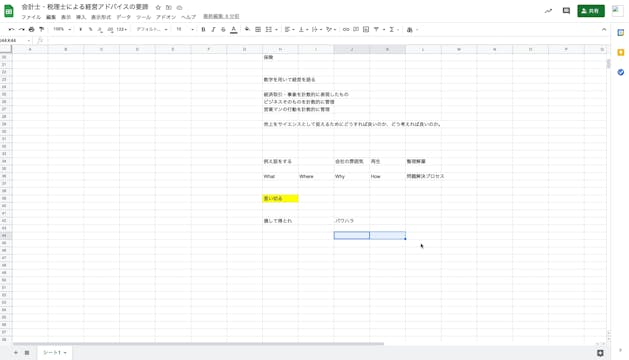The height and width of the screenshot is (360, 629).
Task: Open the シート1 tab options arrow
Action: pyautogui.click(x=65, y=353)
